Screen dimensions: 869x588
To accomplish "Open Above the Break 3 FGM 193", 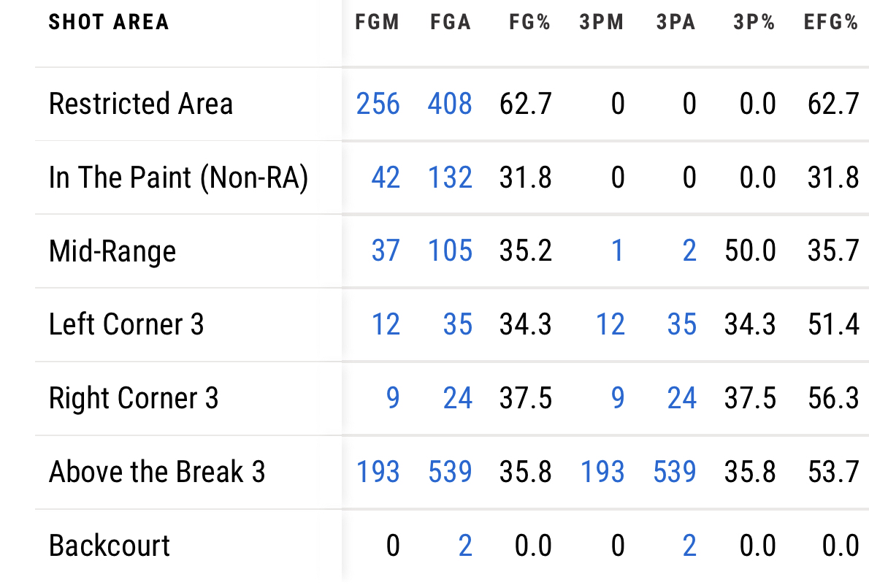I will (378, 472).
